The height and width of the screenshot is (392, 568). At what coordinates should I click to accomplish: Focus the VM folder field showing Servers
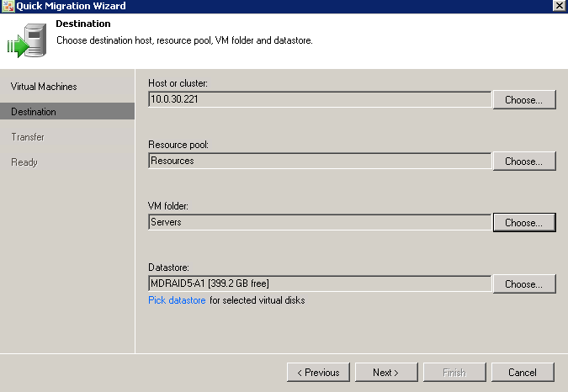coord(319,223)
